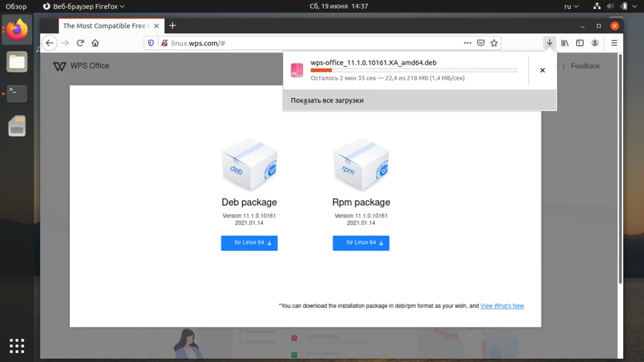The width and height of the screenshot is (644, 362).
Task: Click the Show Applications grid icon
Action: pyautogui.click(x=16, y=346)
